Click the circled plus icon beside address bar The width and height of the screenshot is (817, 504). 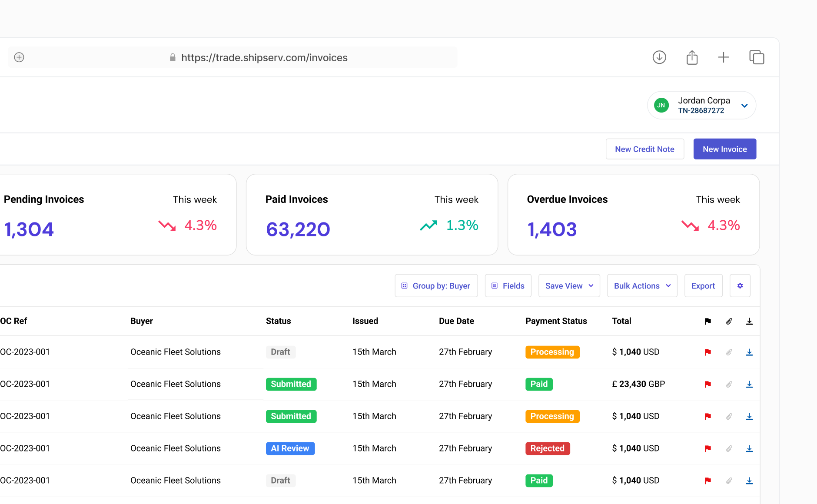click(x=19, y=57)
